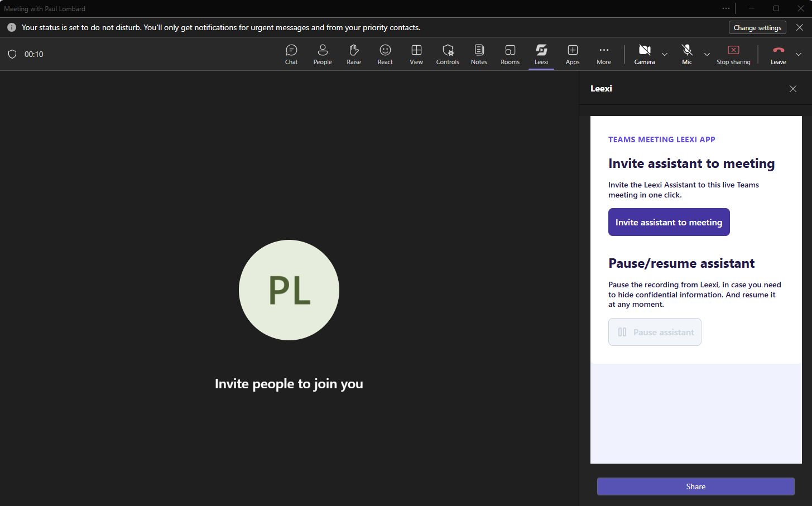Unmute the Mic
The width and height of the screenshot is (812, 506).
[687, 54]
